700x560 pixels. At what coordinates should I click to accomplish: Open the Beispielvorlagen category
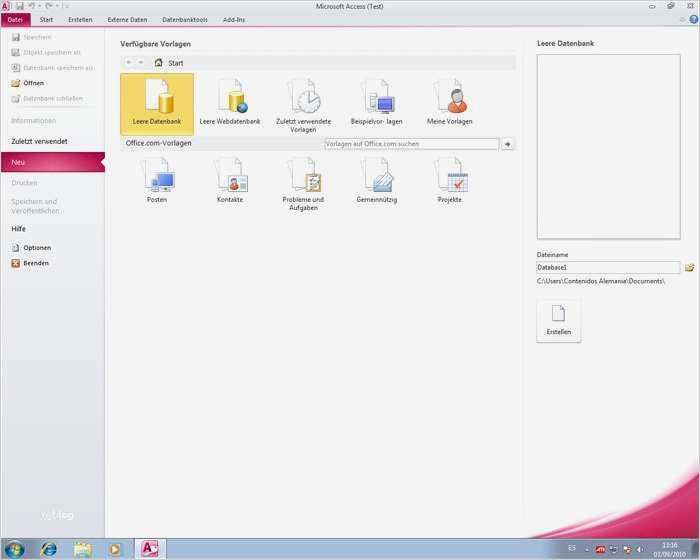click(x=376, y=103)
